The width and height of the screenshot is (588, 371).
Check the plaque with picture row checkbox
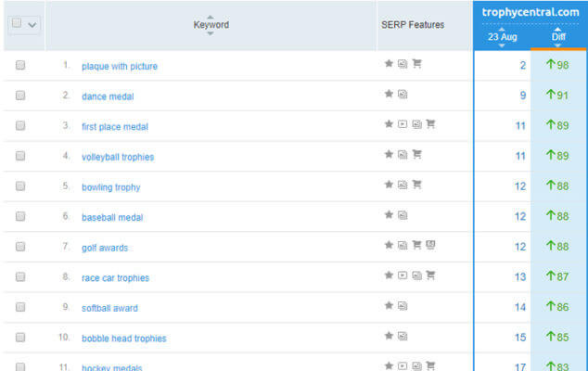pos(20,65)
